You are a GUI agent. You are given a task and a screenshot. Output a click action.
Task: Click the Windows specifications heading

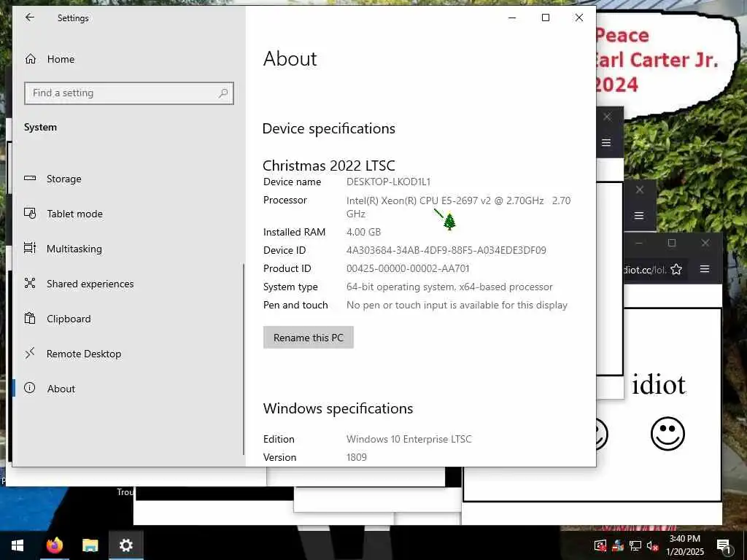pos(338,408)
